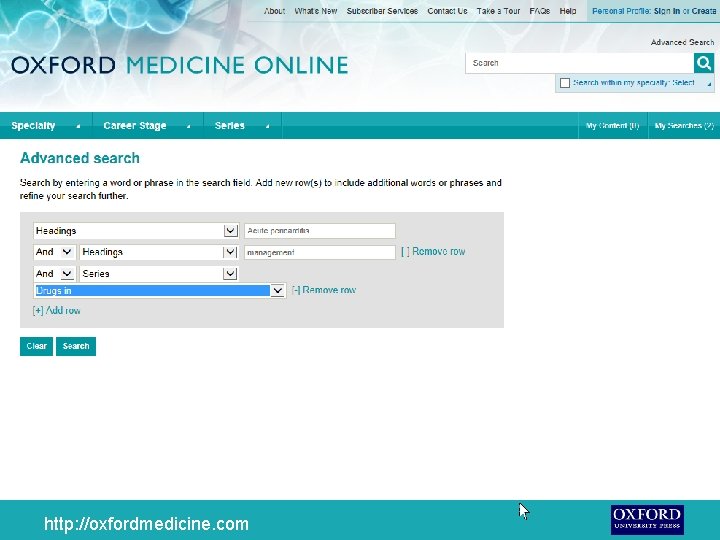Click the oxfordmedicine.com URL text
This screenshot has width=720, height=540.
(x=146, y=524)
